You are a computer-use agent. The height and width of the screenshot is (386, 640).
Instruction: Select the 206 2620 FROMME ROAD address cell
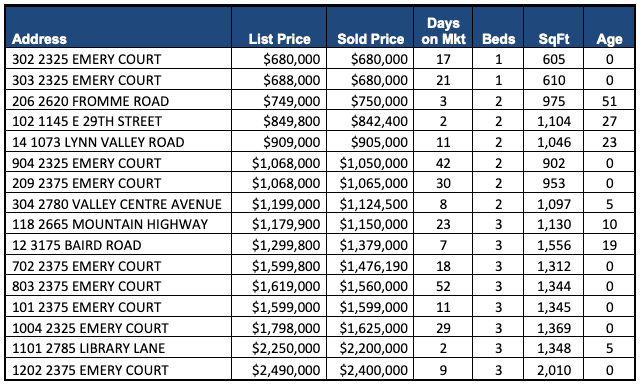tap(119, 100)
